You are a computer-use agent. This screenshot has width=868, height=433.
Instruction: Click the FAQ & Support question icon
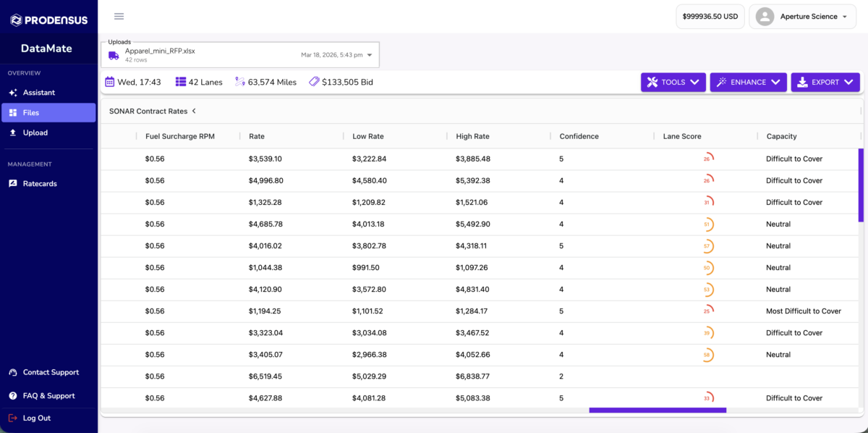click(x=13, y=396)
